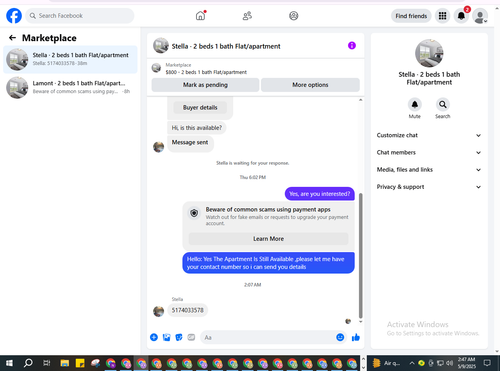Open Task View in the taskbar
This screenshot has width=500, height=371.
(47, 363)
